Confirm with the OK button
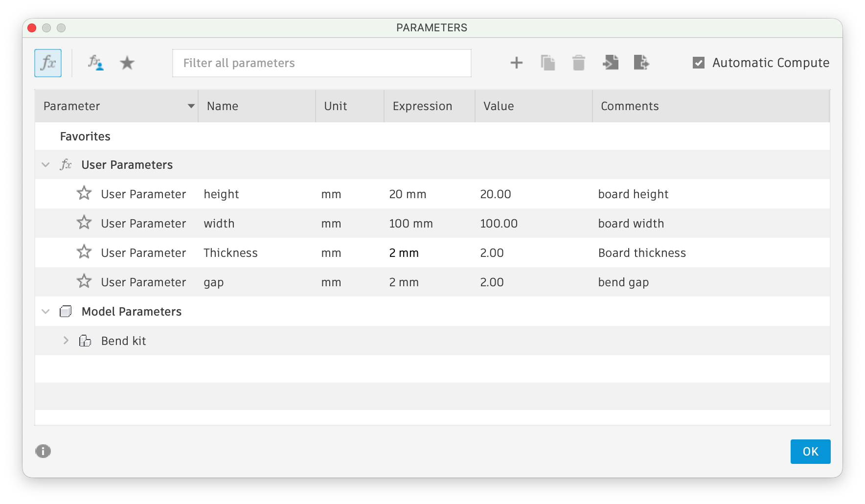Image resolution: width=865 pixels, height=504 pixels. 810,452
